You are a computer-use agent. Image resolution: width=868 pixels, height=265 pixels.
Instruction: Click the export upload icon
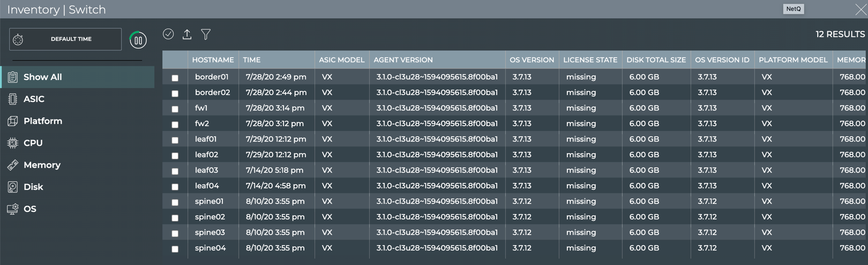(x=187, y=34)
